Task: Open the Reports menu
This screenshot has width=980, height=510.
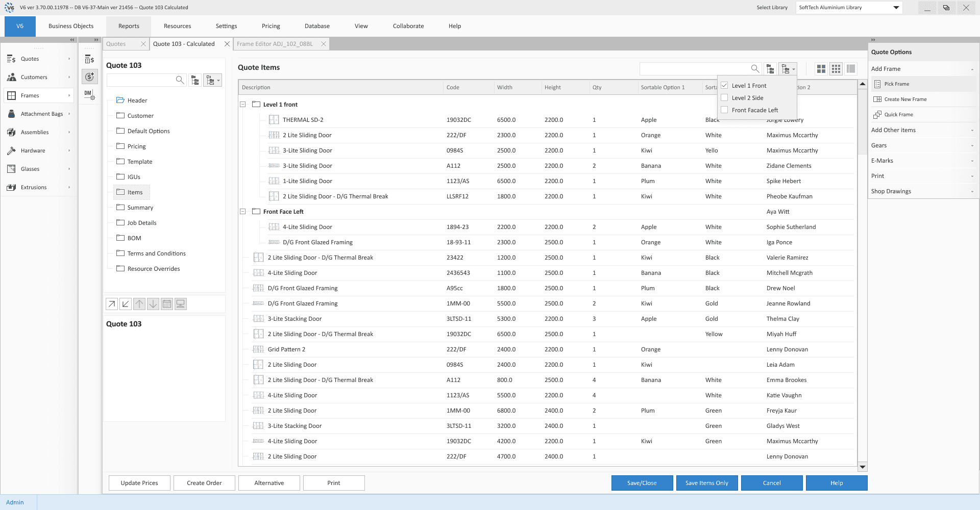Action: click(x=129, y=26)
